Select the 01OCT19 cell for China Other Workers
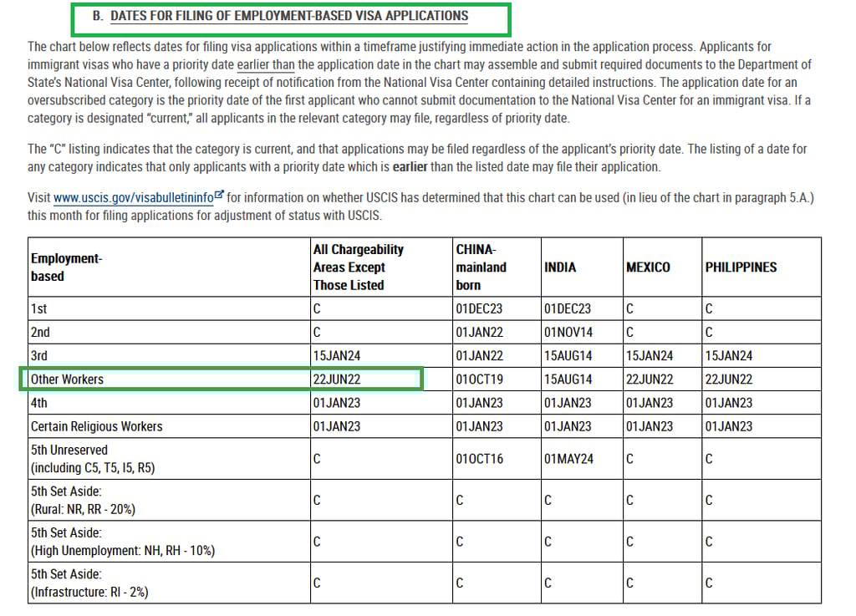856x616 pixels. tap(479, 379)
